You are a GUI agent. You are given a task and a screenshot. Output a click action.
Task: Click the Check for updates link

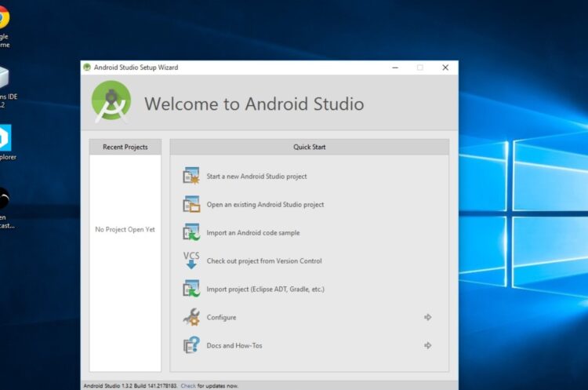pos(188,385)
